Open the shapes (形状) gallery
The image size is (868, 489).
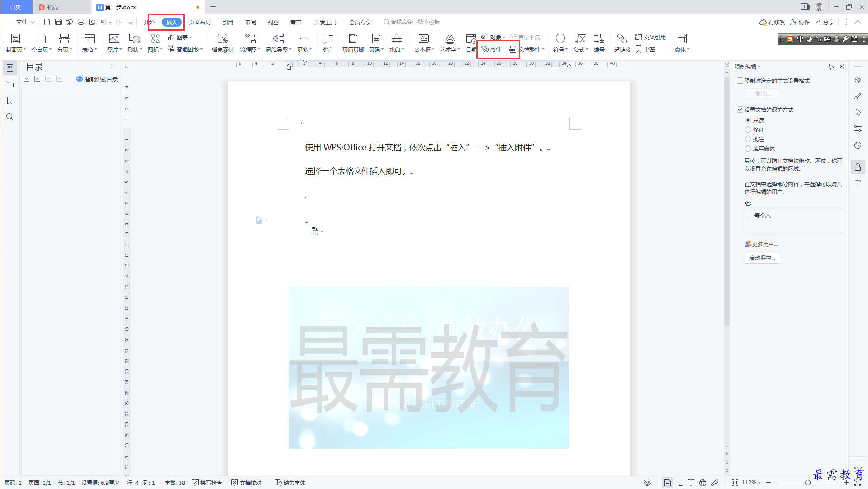pyautogui.click(x=134, y=43)
